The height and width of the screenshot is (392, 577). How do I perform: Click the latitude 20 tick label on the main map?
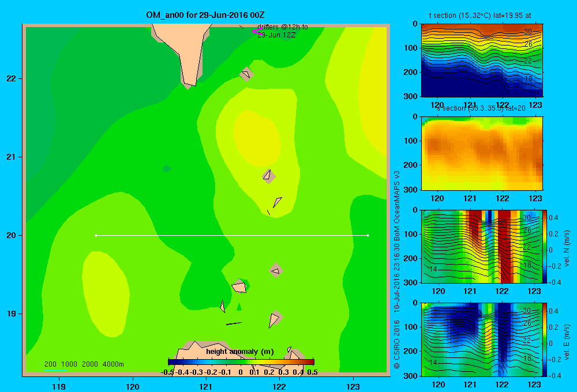click(x=12, y=235)
